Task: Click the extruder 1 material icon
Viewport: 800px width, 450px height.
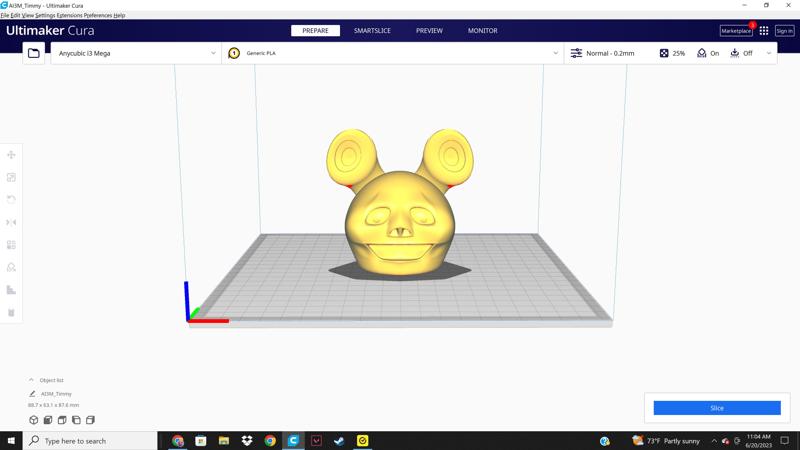Action: (x=234, y=53)
